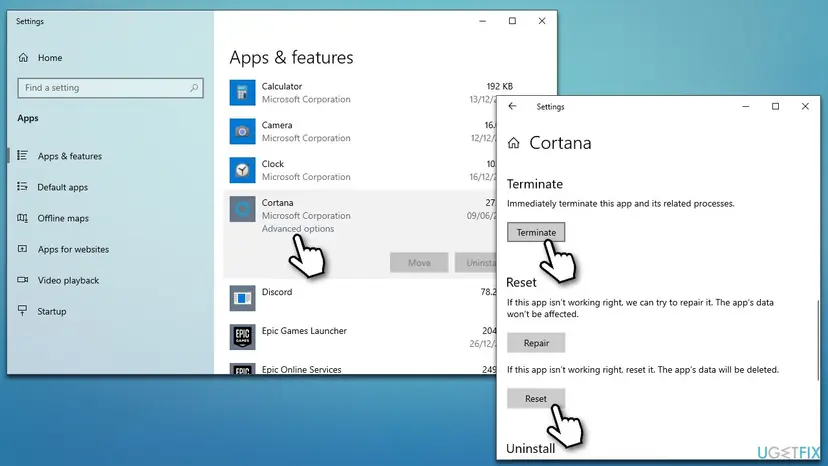
Task: Click the home icon beside Cortana title
Action: [x=513, y=143]
